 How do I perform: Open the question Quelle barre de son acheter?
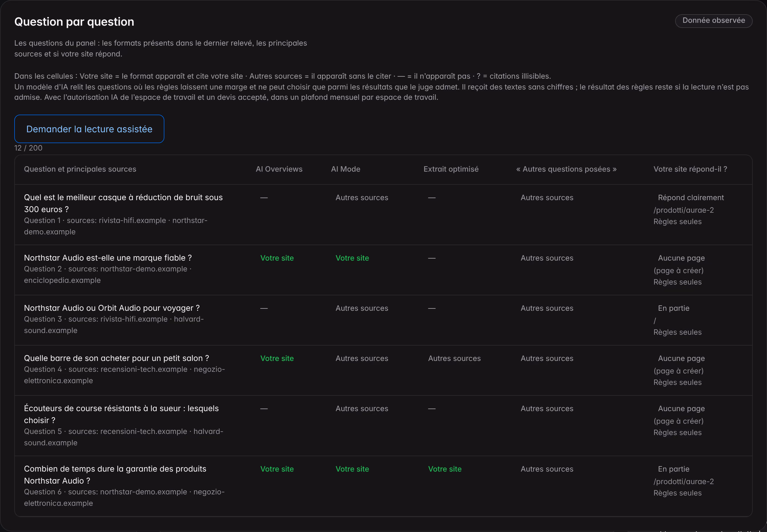coord(116,358)
